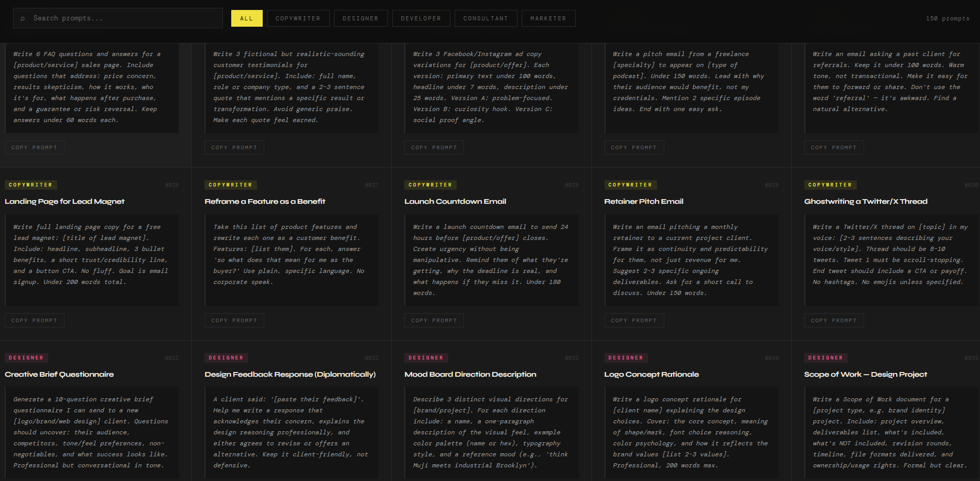The image size is (980, 481).
Task: Copy the podcast pitch email prompt
Action: pyautogui.click(x=633, y=148)
